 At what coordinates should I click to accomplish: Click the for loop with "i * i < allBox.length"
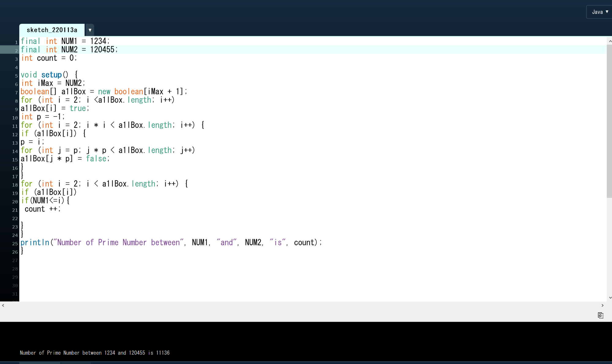(112, 125)
